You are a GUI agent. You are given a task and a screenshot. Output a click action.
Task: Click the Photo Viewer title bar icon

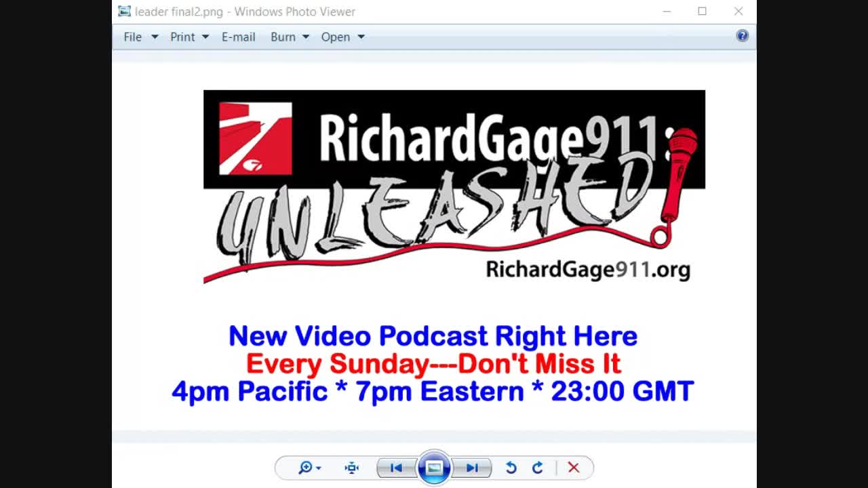tap(124, 11)
